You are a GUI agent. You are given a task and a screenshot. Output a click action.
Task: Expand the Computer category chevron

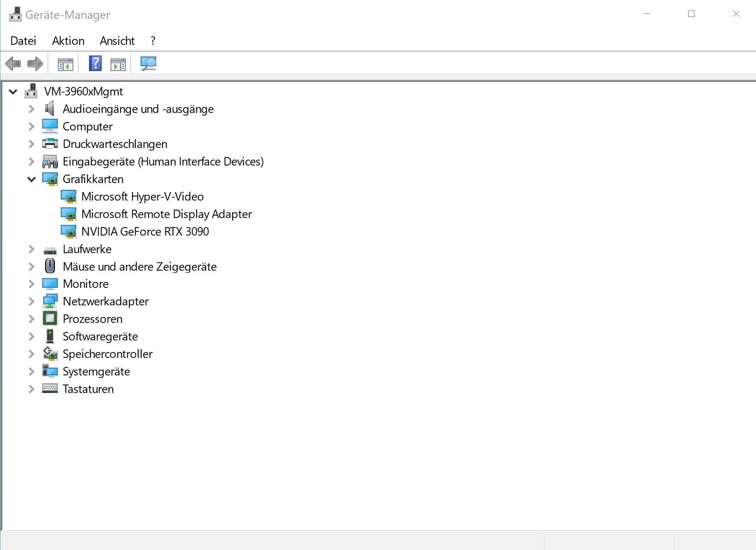[31, 127]
